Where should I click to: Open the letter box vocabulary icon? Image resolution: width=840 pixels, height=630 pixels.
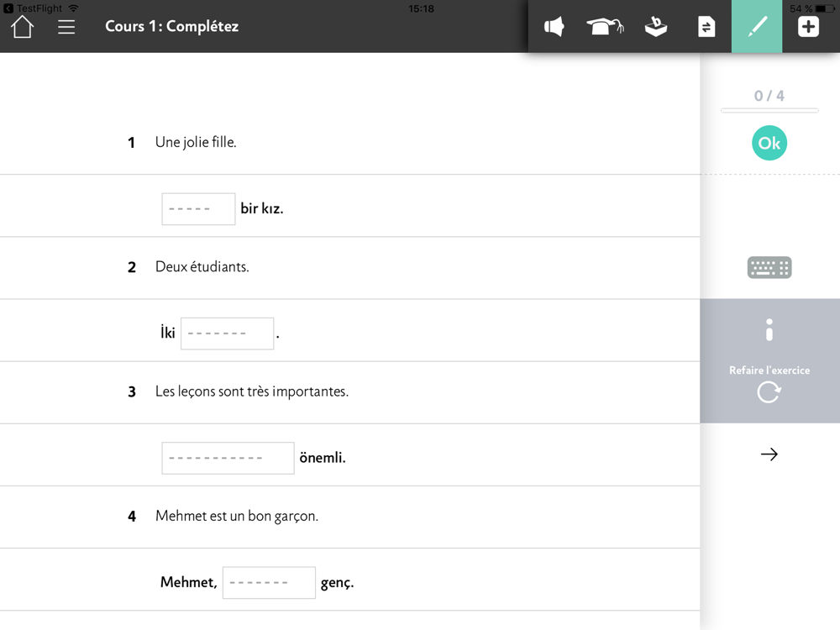click(x=656, y=26)
